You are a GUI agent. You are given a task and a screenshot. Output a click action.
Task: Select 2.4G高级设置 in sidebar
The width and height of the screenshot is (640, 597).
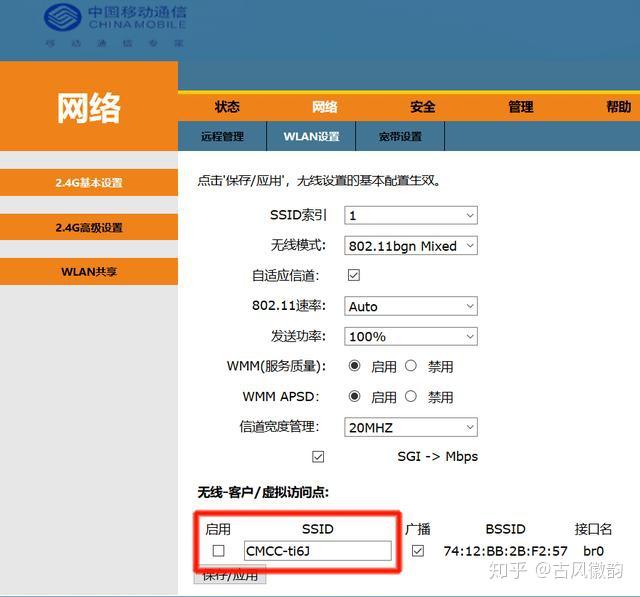coord(89,227)
